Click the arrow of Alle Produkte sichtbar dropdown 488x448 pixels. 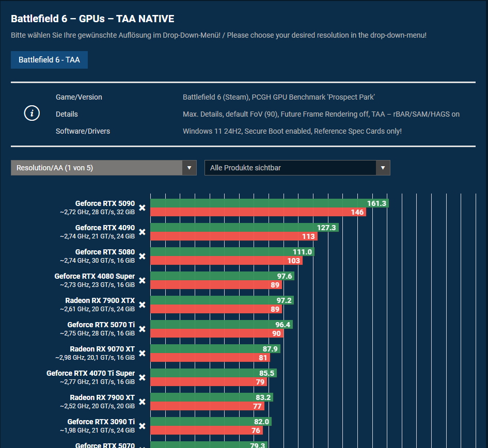[383, 168]
